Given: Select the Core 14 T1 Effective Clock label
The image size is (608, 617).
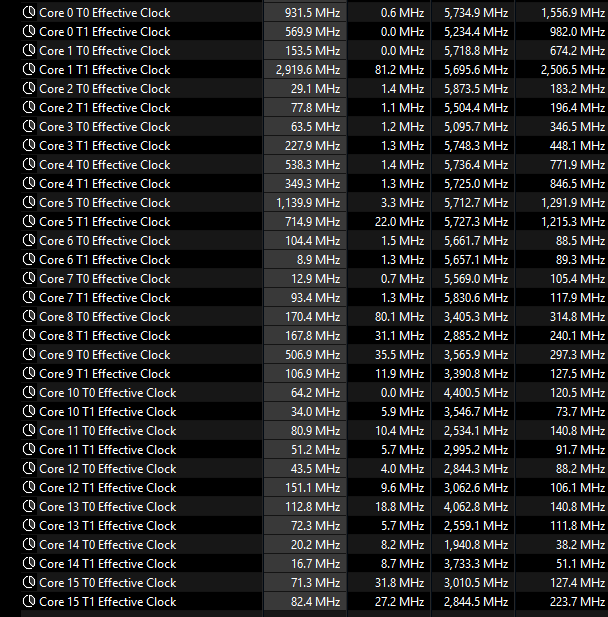Looking at the screenshot, I should (108, 563).
